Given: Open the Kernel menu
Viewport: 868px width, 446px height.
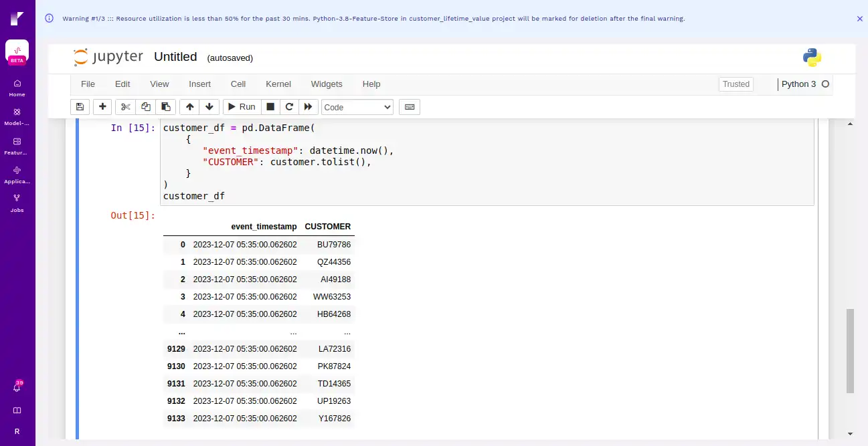Looking at the screenshot, I should (278, 84).
